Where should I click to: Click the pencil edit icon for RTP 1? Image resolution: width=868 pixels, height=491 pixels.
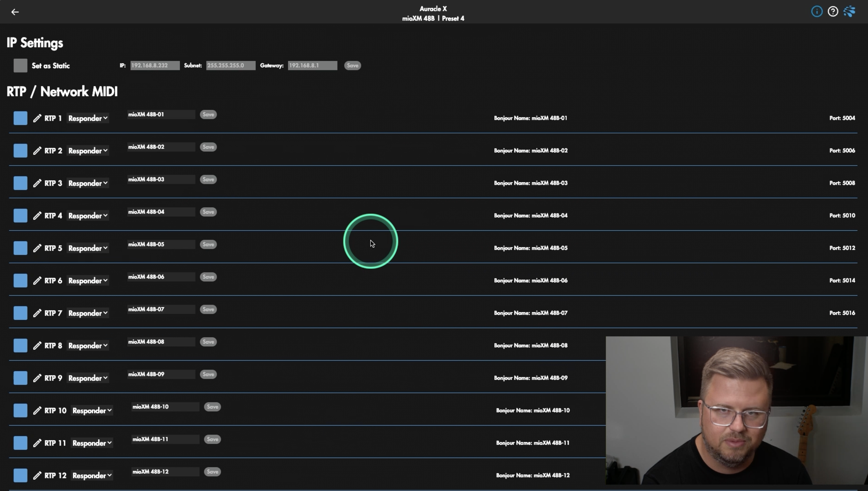pos(37,118)
